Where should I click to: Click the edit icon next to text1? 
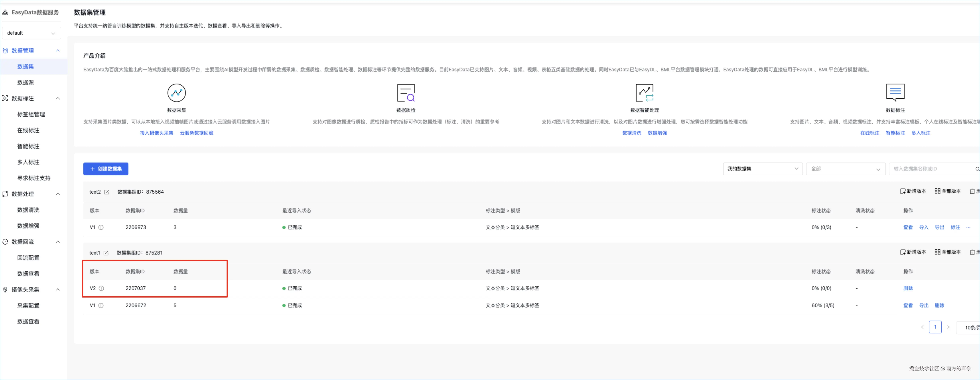(106, 253)
